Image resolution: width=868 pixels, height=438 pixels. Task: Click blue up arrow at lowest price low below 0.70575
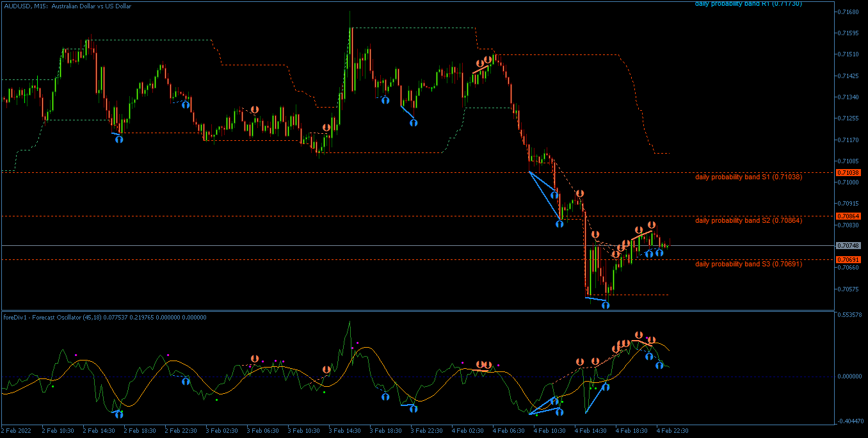tap(606, 305)
